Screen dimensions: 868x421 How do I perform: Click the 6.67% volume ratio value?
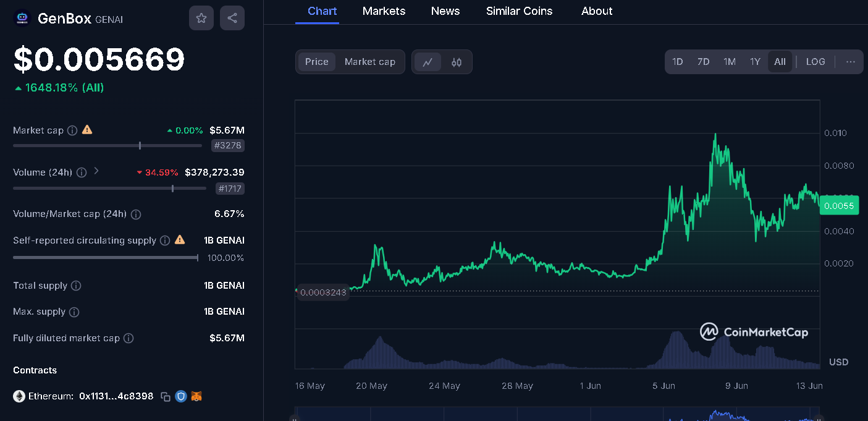coord(229,214)
